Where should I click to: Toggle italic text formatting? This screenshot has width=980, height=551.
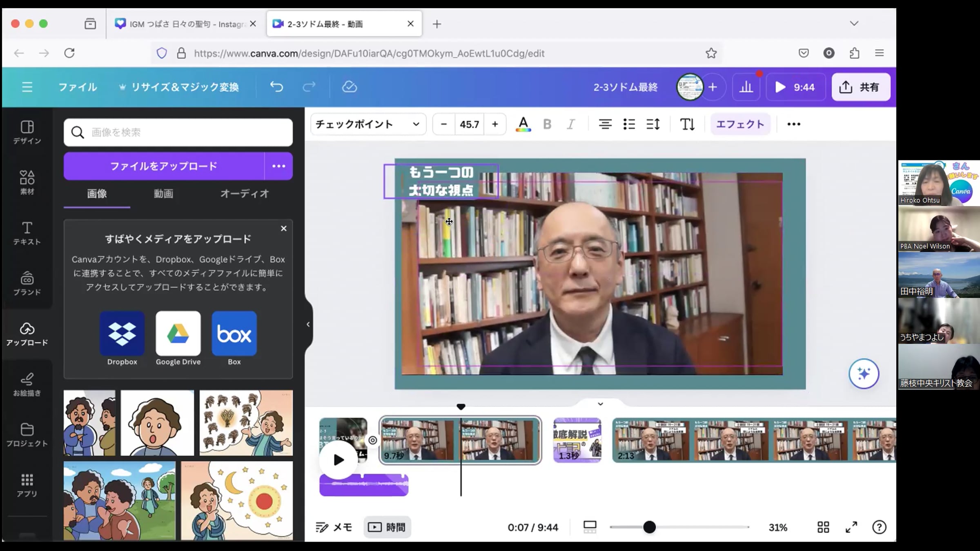coord(571,124)
